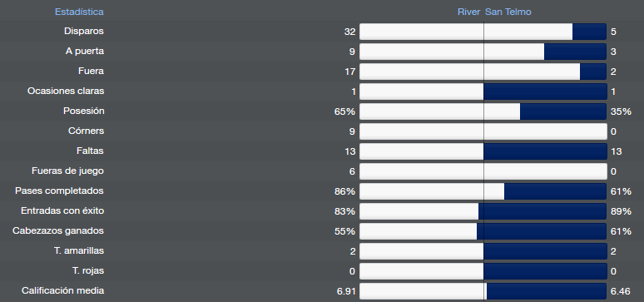The width and height of the screenshot is (644, 302).
Task: Click River's 6.91 average rating value
Action: point(346,291)
